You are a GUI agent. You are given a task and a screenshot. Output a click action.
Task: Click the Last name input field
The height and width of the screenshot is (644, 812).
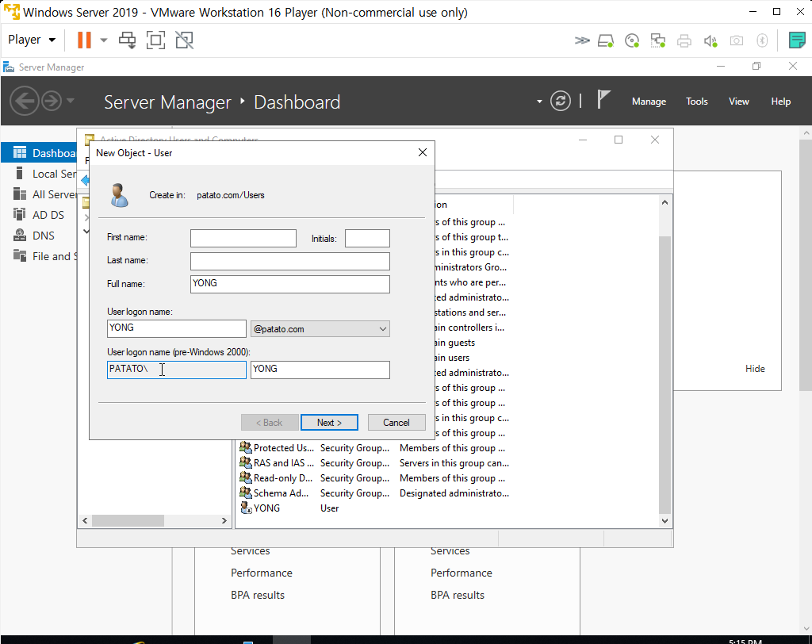point(290,261)
